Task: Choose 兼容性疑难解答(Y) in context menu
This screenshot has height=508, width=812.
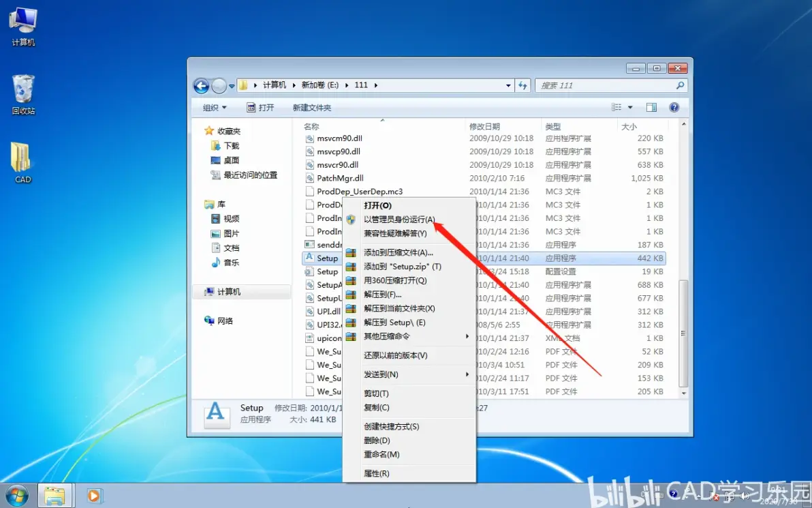Action: pyautogui.click(x=409, y=234)
